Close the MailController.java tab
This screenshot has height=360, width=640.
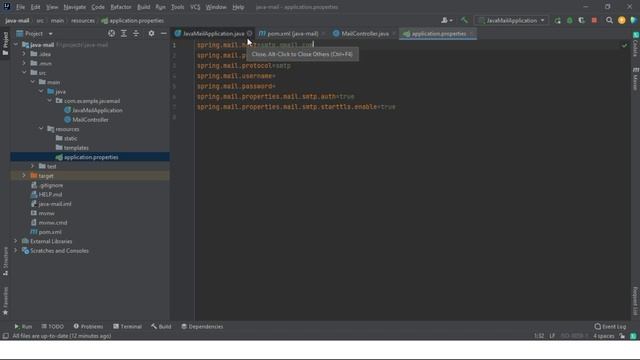pos(393,33)
